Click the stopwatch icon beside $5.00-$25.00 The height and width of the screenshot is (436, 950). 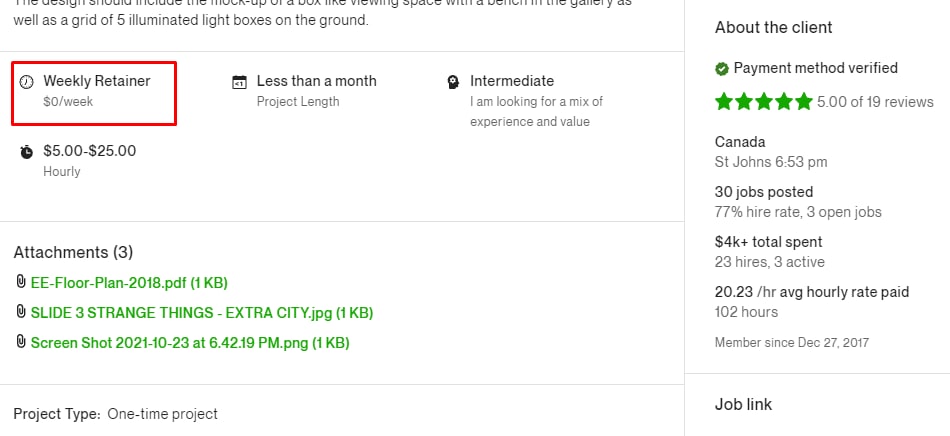tap(27, 152)
